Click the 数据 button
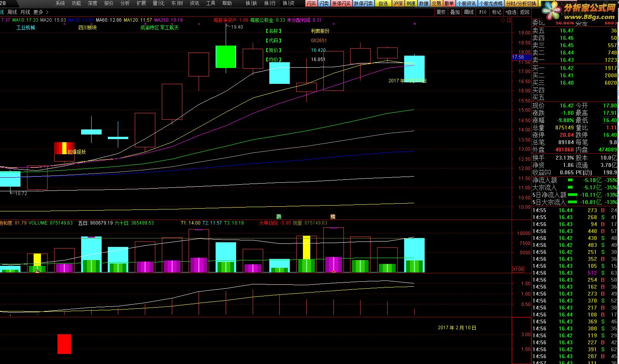Image resolution: width=619 pixels, height=364 pixels. coord(424,3)
